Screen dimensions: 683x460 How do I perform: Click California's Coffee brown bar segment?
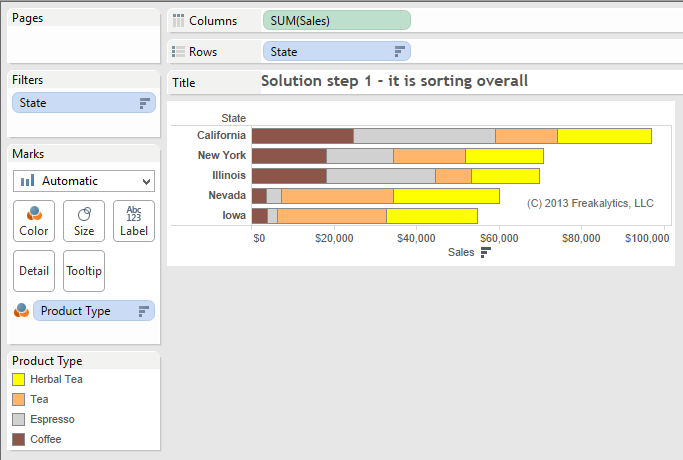tap(303, 136)
